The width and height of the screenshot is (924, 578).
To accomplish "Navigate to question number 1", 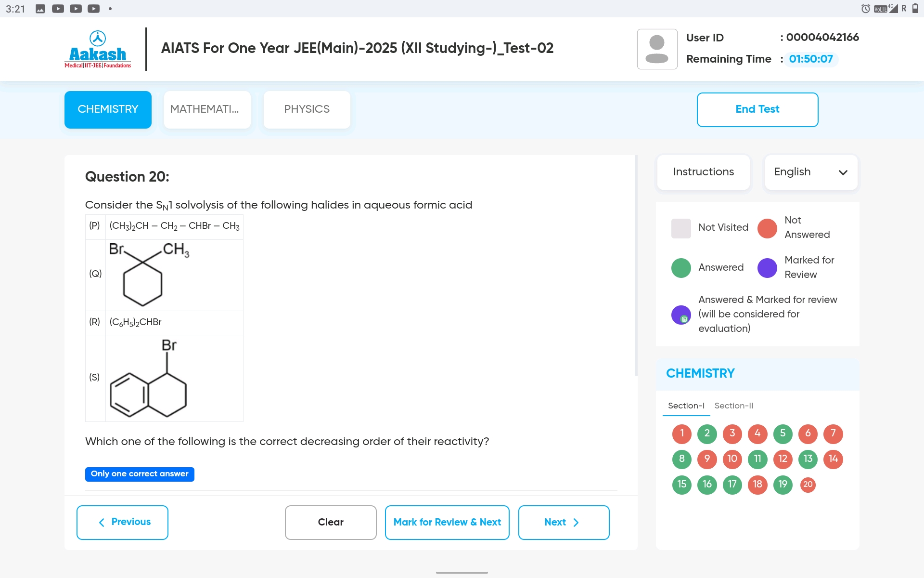I will (682, 433).
